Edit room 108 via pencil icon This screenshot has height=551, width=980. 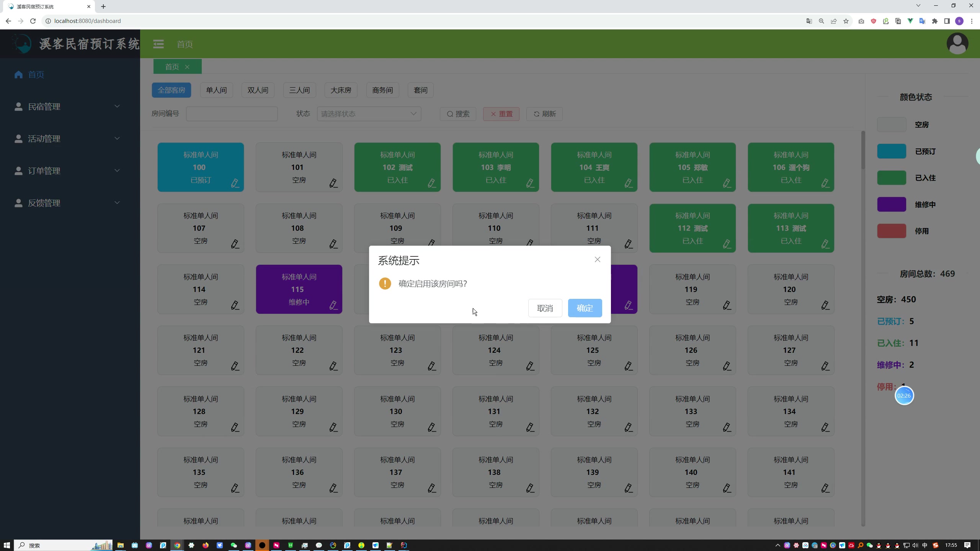[333, 244]
